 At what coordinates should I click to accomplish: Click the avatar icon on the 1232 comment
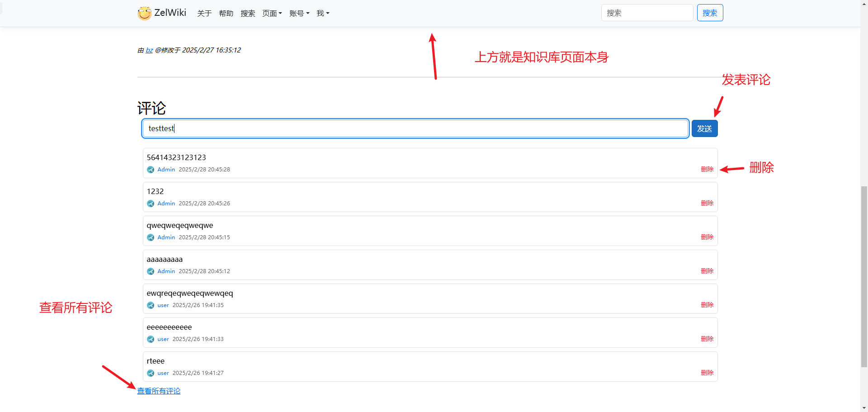151,204
